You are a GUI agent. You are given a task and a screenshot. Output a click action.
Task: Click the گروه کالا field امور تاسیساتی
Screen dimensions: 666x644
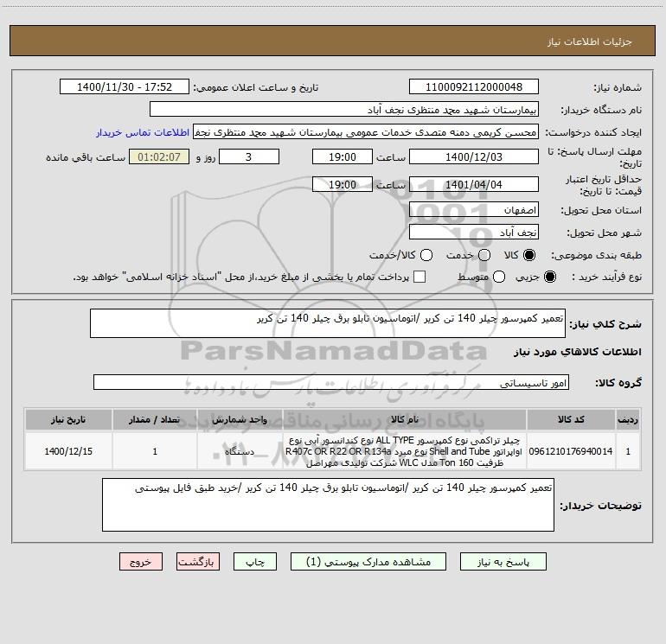(331, 382)
